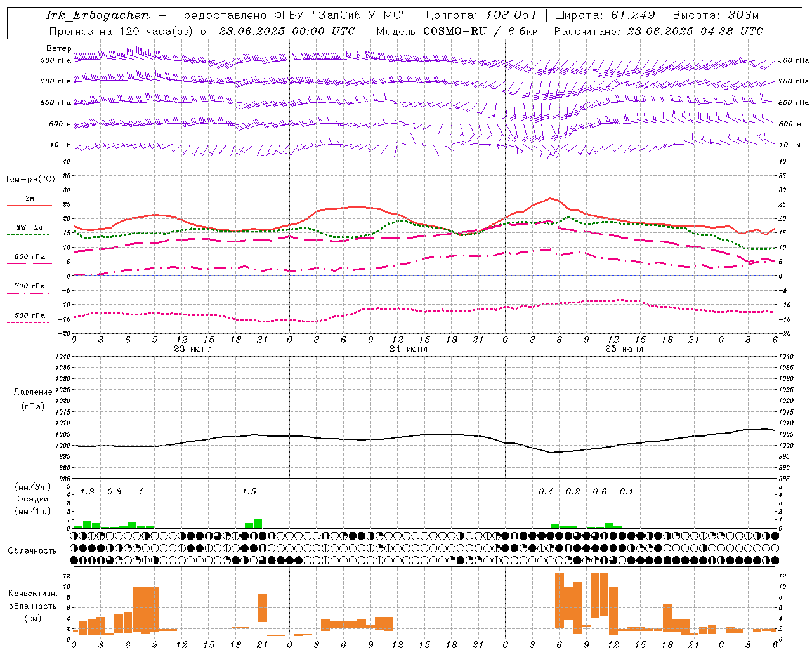
Task: Click the precipitation value 0.6
Action: coord(599,491)
